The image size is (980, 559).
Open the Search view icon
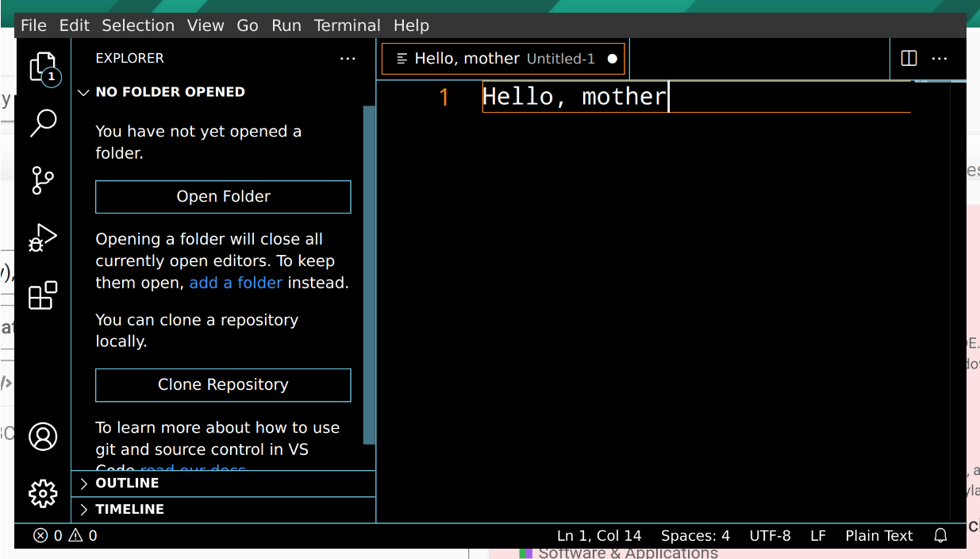(x=43, y=124)
